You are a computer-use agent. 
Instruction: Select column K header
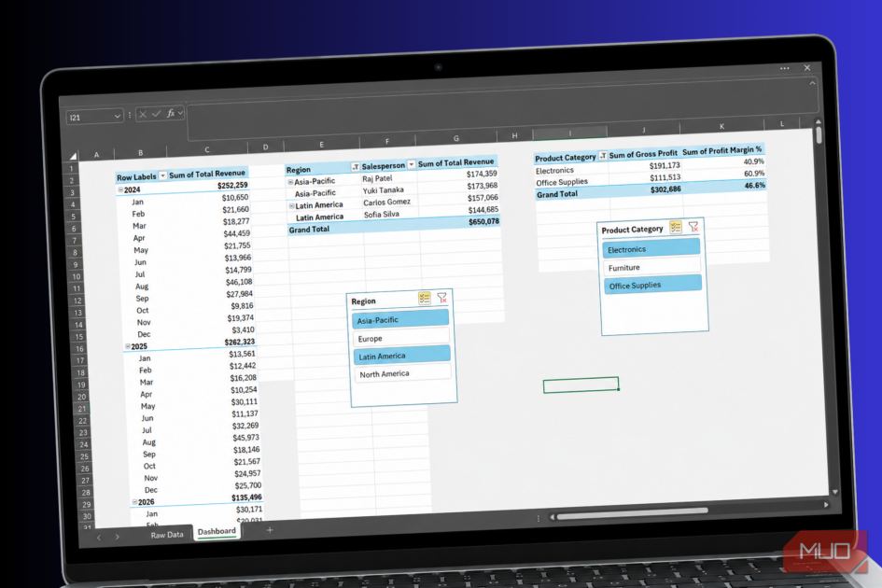tap(721, 127)
